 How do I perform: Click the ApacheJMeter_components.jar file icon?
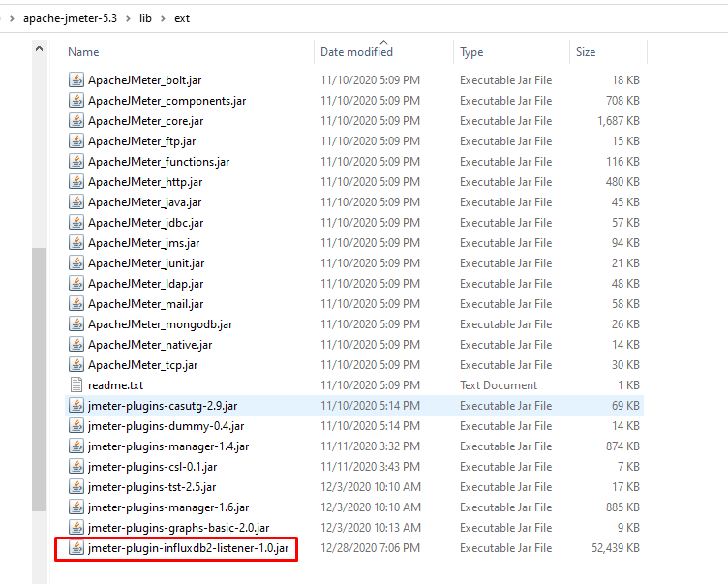pos(76,101)
